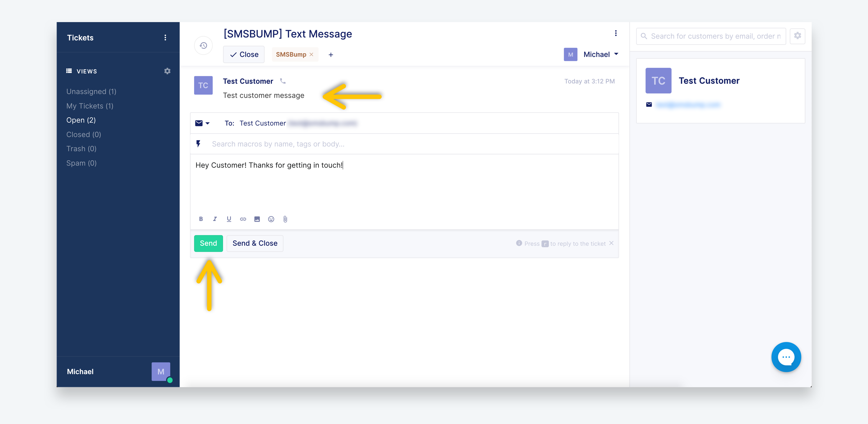Click the Test customer message text
The image size is (868, 424).
tap(263, 95)
